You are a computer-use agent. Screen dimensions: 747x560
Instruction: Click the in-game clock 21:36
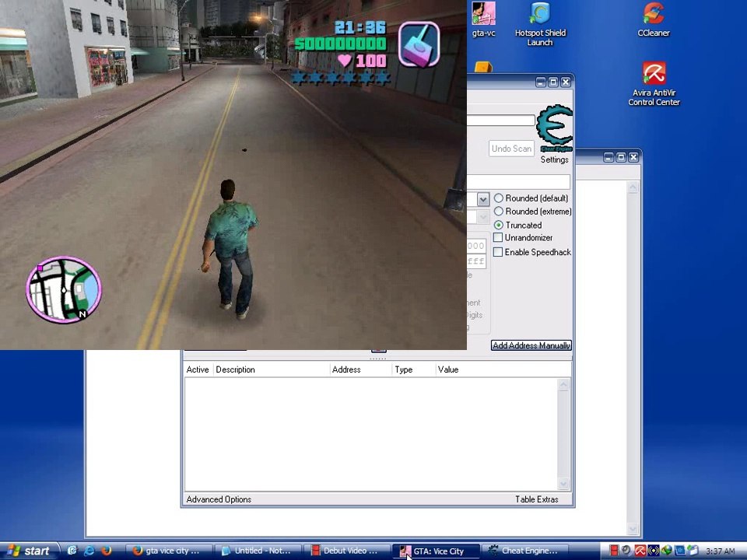(x=359, y=27)
